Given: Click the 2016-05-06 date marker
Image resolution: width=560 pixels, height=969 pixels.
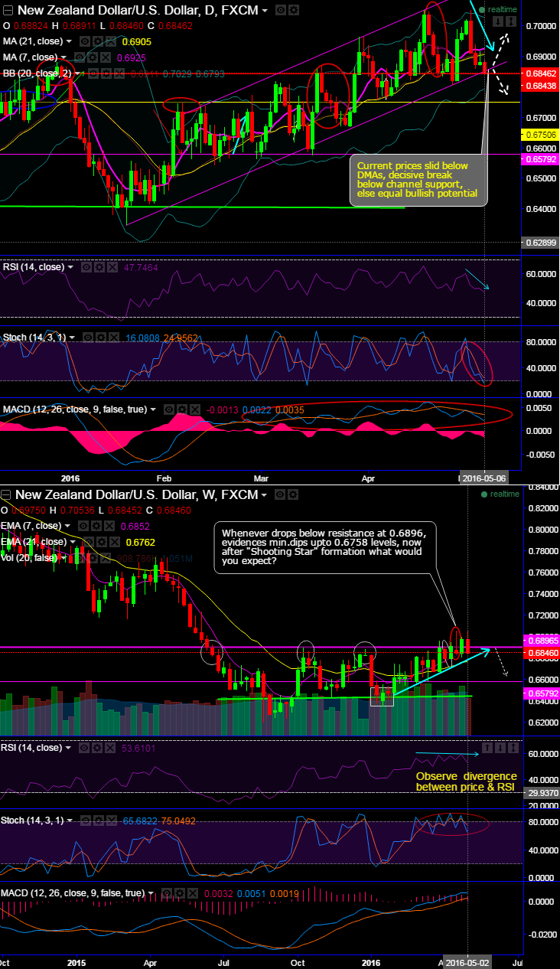Looking at the screenshot, I should tap(484, 478).
